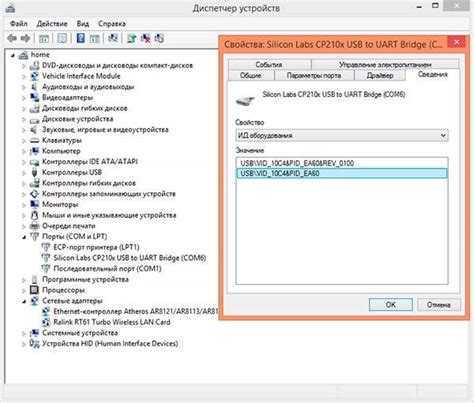Open the Действие menu

(x=52, y=24)
